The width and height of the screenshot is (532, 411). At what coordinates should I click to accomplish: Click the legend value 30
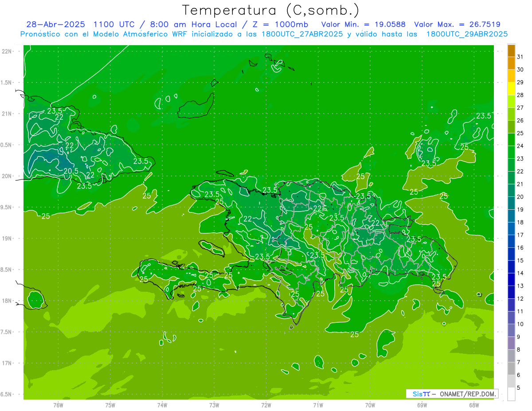pos(520,70)
